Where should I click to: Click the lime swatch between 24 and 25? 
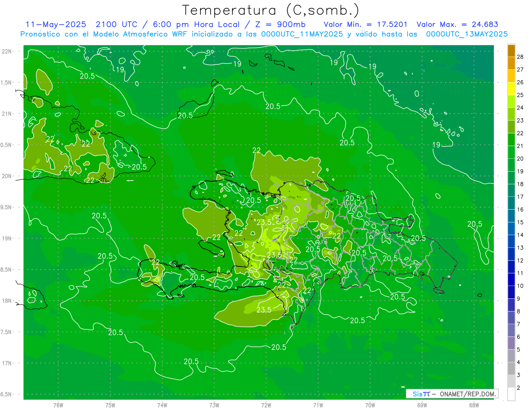511,102
